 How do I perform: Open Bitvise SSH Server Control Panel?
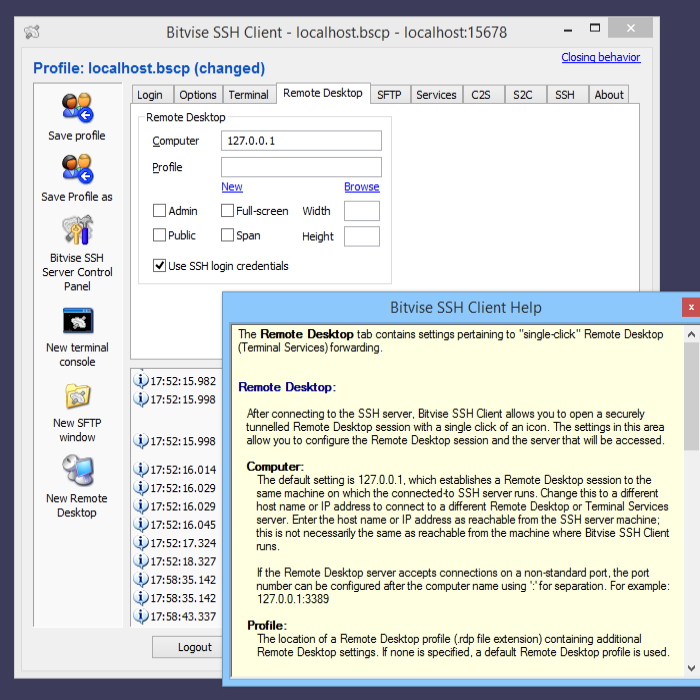click(77, 230)
